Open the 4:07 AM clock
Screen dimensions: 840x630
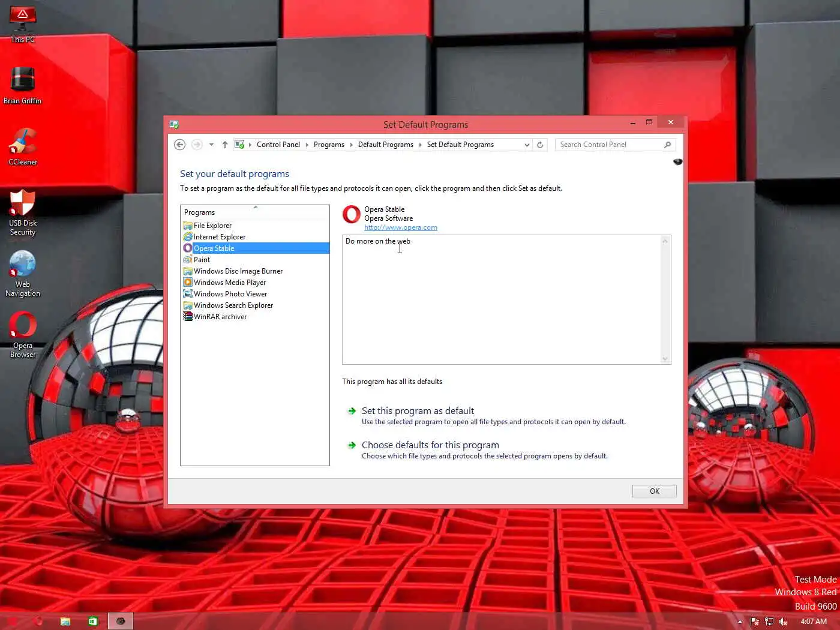[x=814, y=622]
